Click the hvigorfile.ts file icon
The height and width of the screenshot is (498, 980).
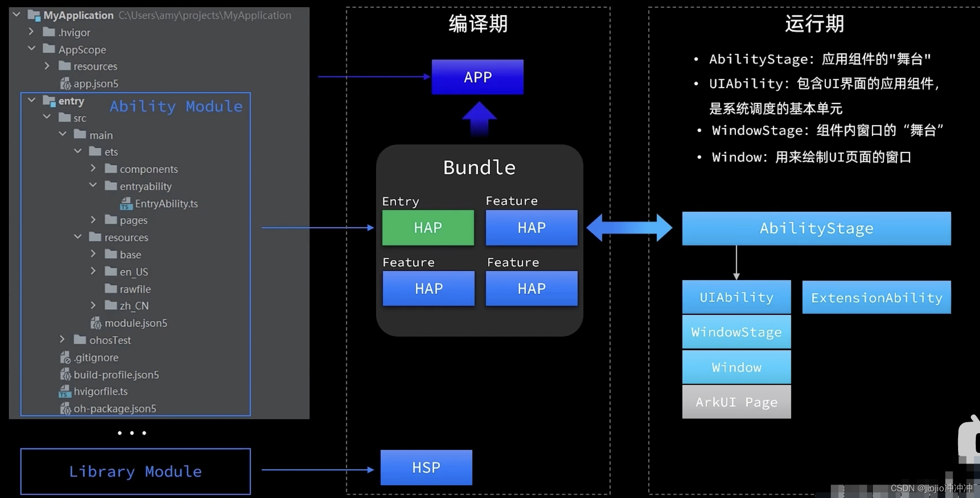tap(65, 392)
